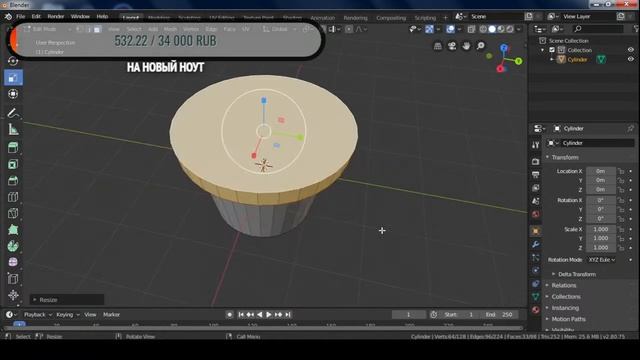Open the Material properties tab

point(536,310)
